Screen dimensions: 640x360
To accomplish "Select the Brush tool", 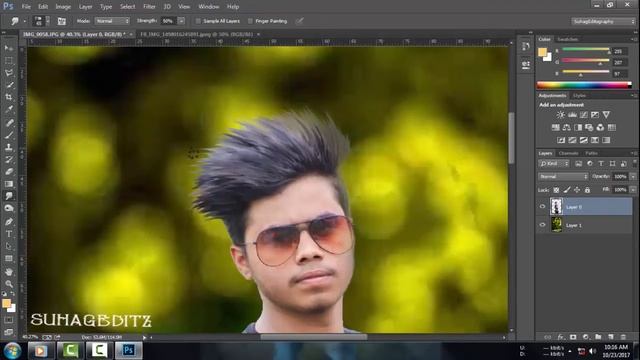I will (x=9, y=135).
